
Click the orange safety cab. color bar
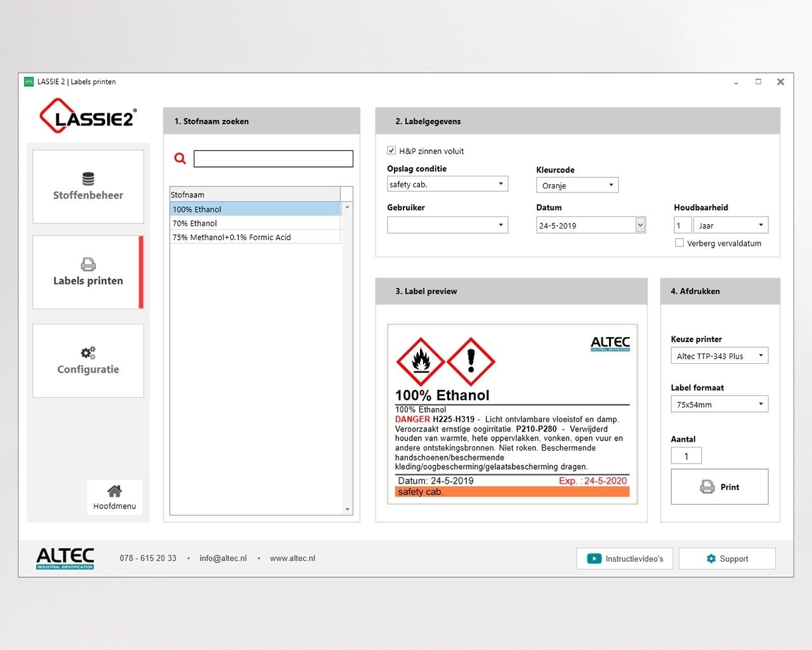click(512, 492)
